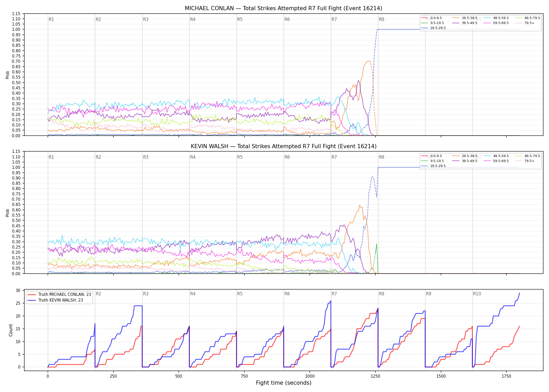
Task: Click the R10 round marker in Count chart
Action: click(477, 294)
